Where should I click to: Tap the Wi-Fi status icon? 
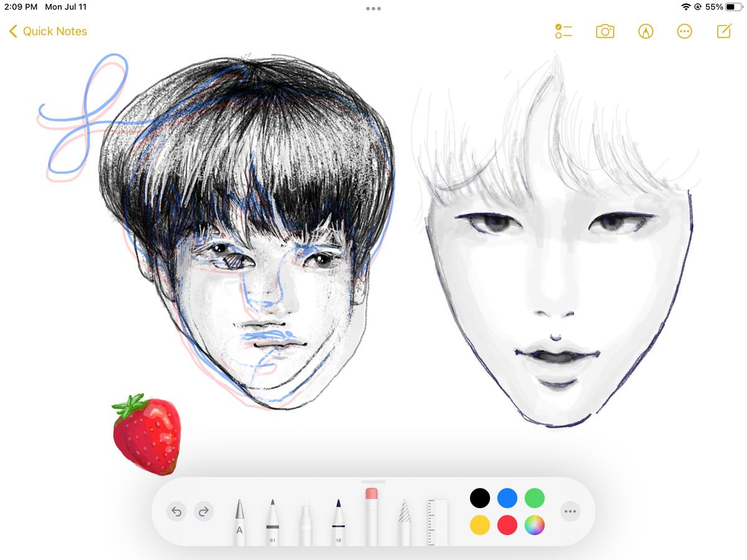(x=687, y=7)
